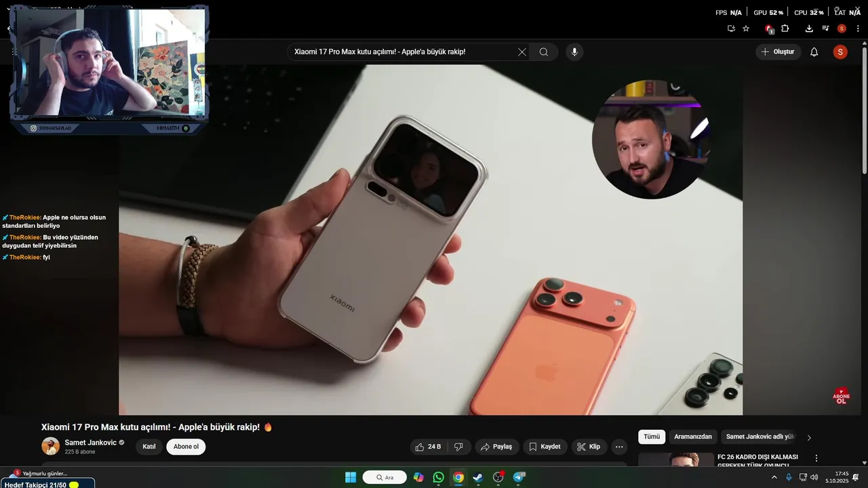The width and height of the screenshot is (868, 488).
Task: Open Copilot from the taskbar
Action: tap(418, 477)
